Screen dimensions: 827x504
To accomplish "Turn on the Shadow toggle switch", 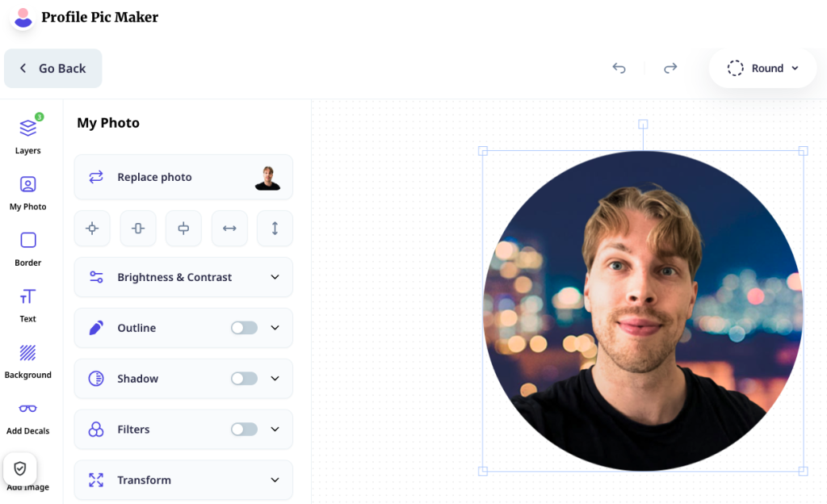I will pos(244,379).
